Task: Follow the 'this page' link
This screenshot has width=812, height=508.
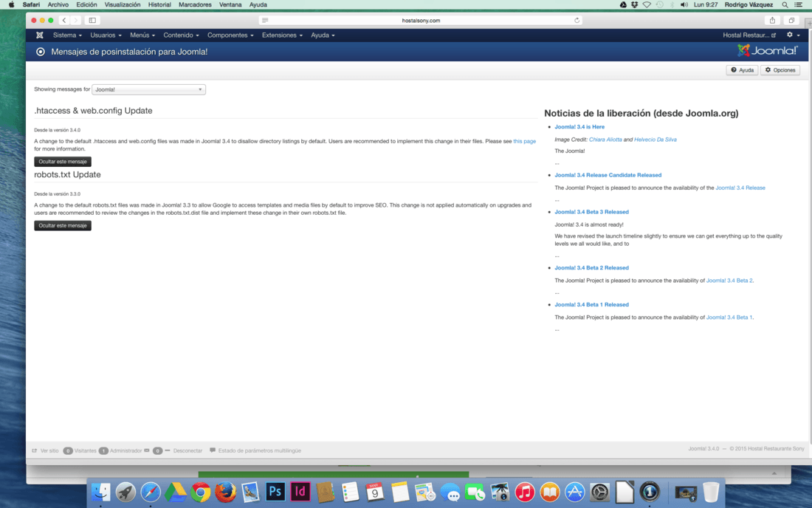Action: coord(525,141)
